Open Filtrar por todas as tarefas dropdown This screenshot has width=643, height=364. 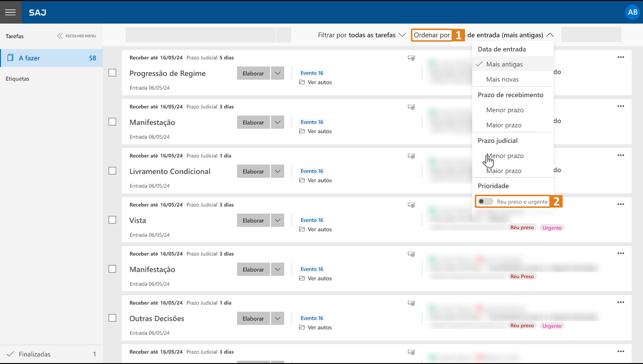point(362,35)
